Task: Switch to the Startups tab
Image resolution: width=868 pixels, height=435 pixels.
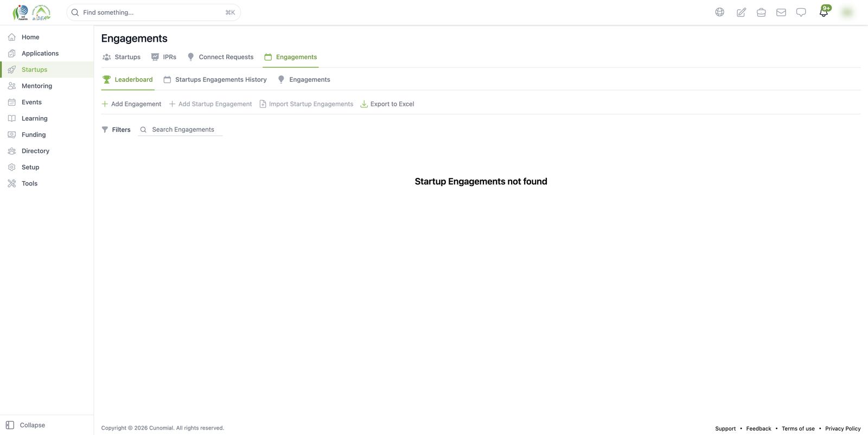Action: pos(122,57)
